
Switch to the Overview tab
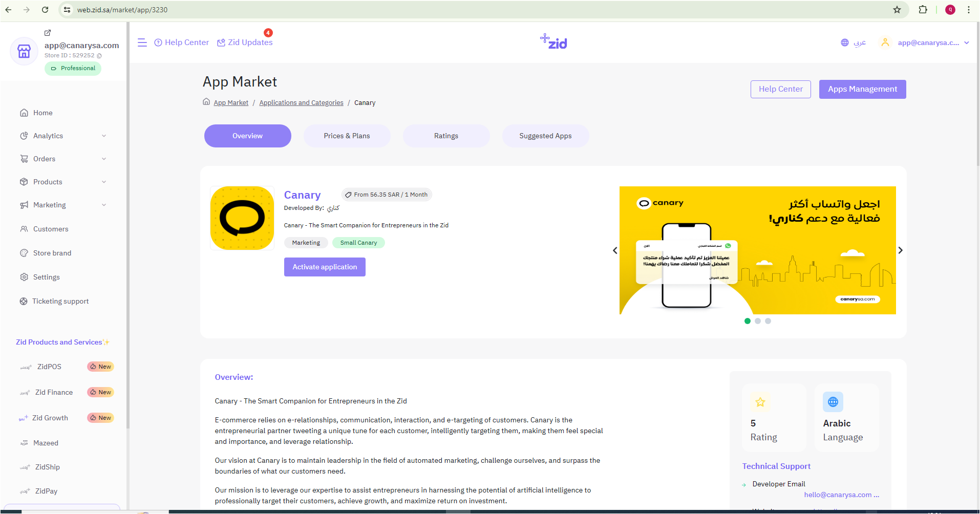tap(248, 136)
